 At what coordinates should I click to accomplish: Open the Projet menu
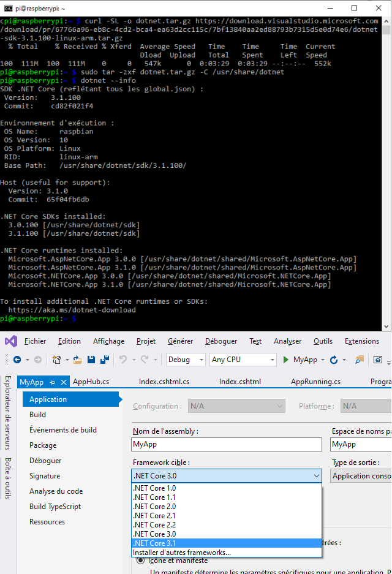(x=146, y=341)
